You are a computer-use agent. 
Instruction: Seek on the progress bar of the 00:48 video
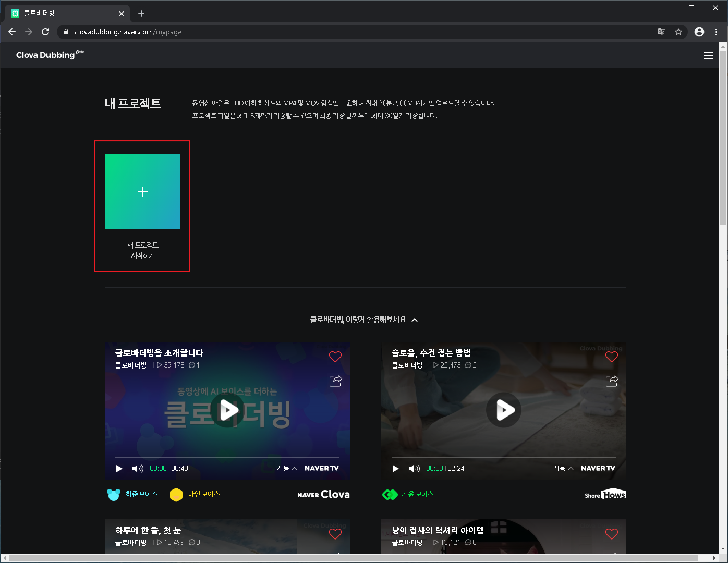coord(227,457)
